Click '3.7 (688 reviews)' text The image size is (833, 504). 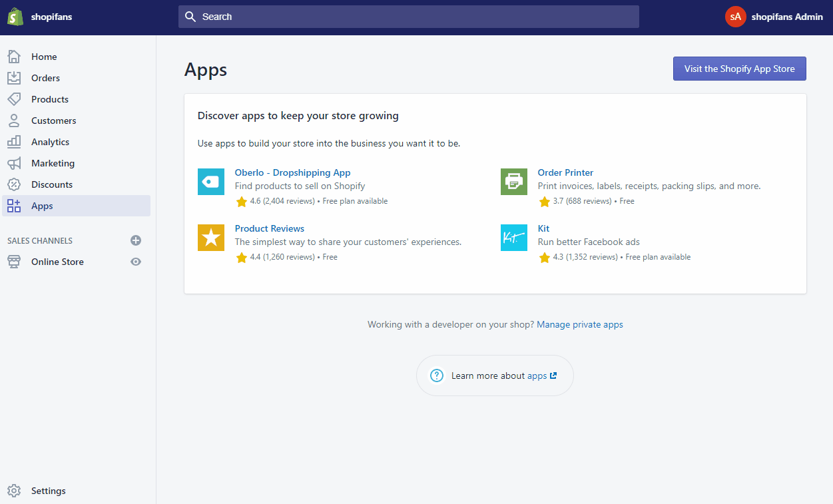582,201
